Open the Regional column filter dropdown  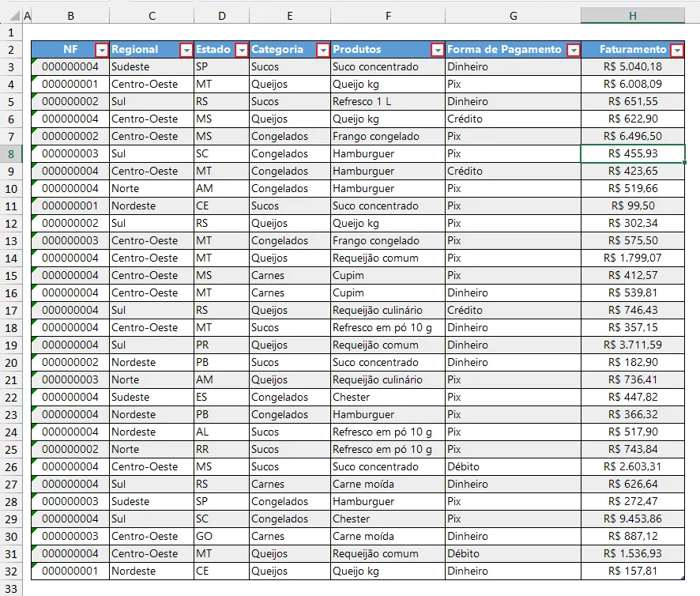[186, 50]
